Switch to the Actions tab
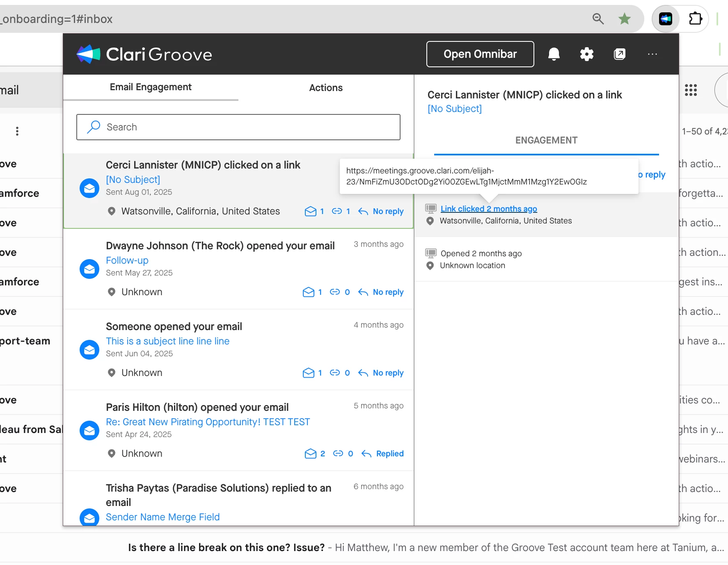Viewport: 728px width, 565px height. 326,88
